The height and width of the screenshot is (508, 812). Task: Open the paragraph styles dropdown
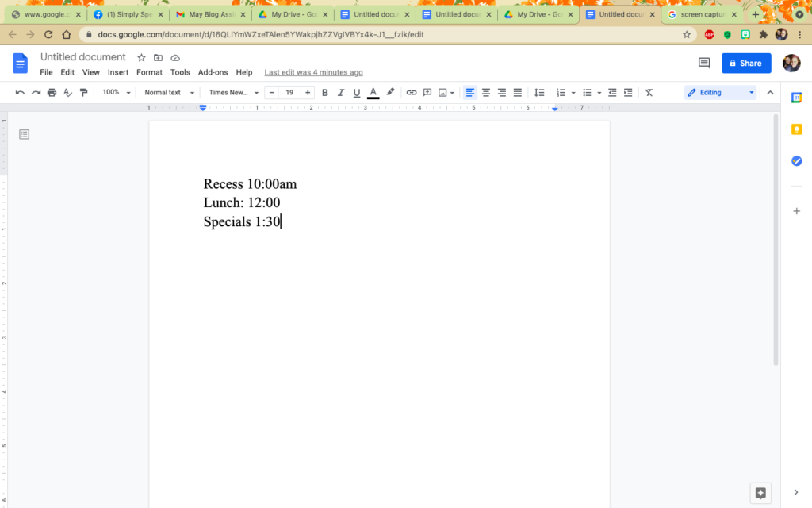[168, 92]
